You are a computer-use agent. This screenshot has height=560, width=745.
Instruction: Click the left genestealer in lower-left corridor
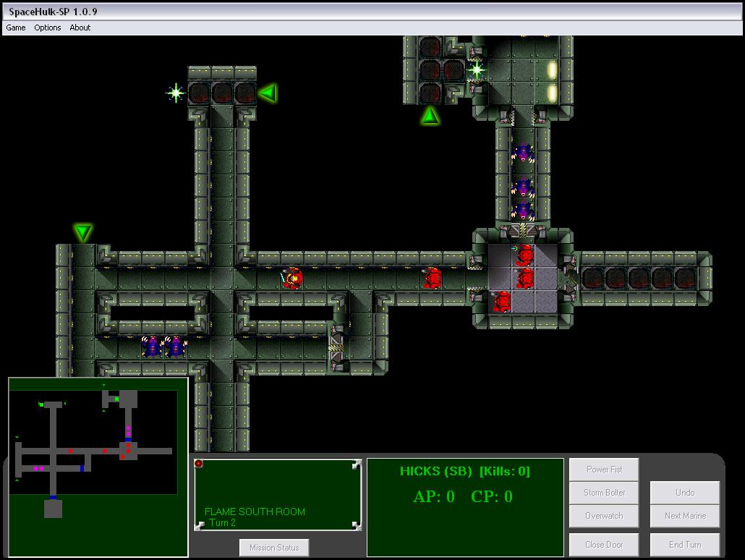[x=153, y=347]
